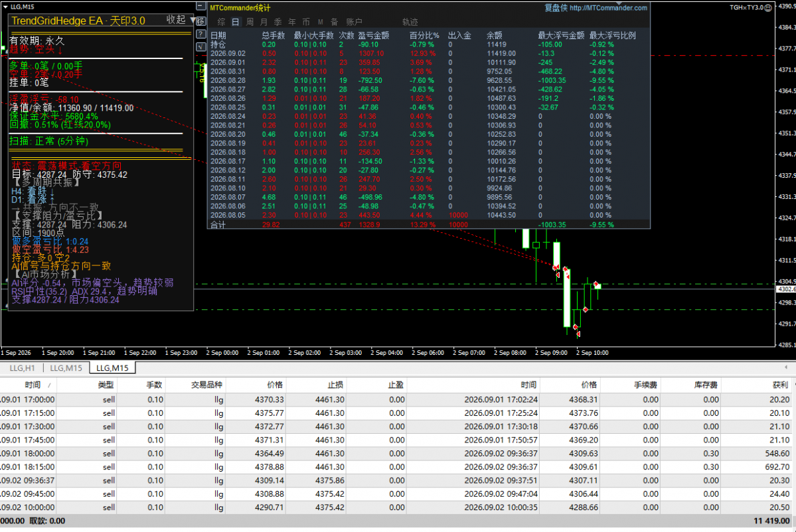Click the 移 move-panel icon
The image size is (796, 532).
pyautogui.click(x=201, y=21)
